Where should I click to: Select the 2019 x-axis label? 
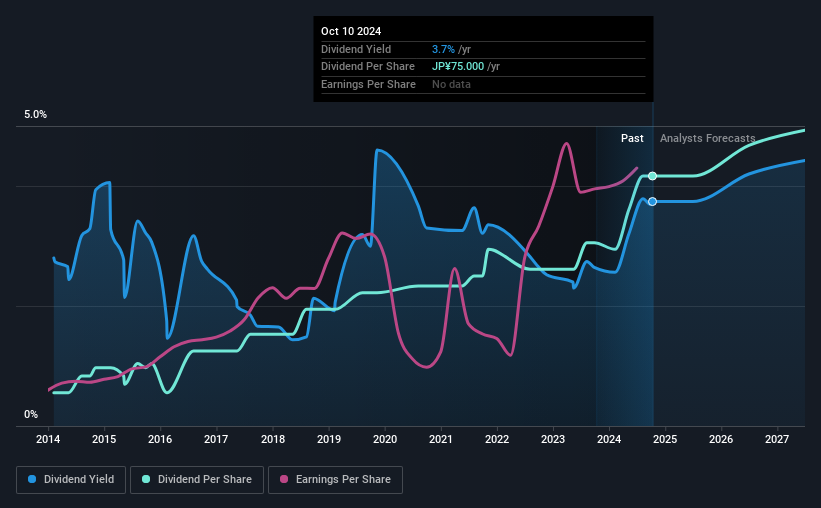click(x=329, y=439)
